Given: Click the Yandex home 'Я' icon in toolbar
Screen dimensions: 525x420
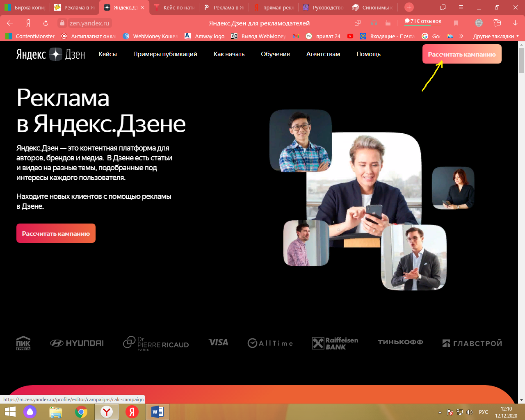Looking at the screenshot, I should [x=28, y=23].
